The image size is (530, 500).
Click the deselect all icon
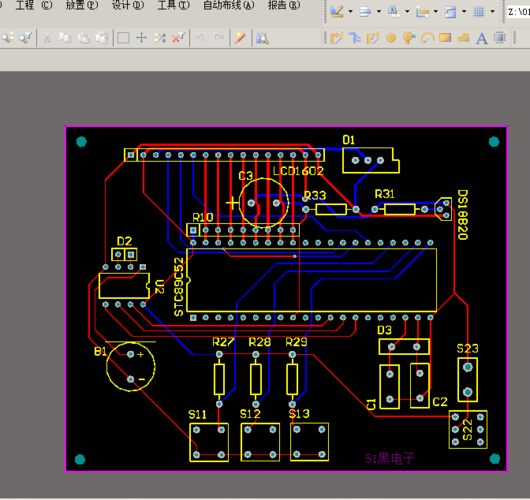[160, 38]
